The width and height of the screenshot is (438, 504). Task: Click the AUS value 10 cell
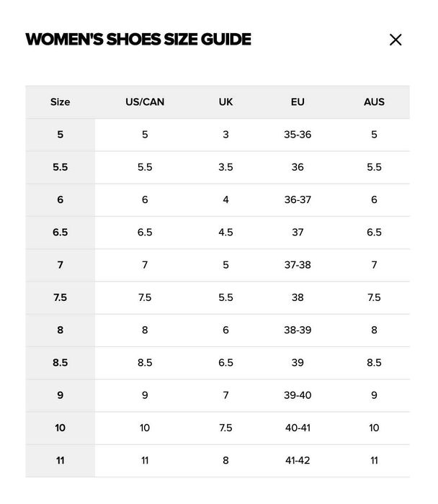coord(374,428)
